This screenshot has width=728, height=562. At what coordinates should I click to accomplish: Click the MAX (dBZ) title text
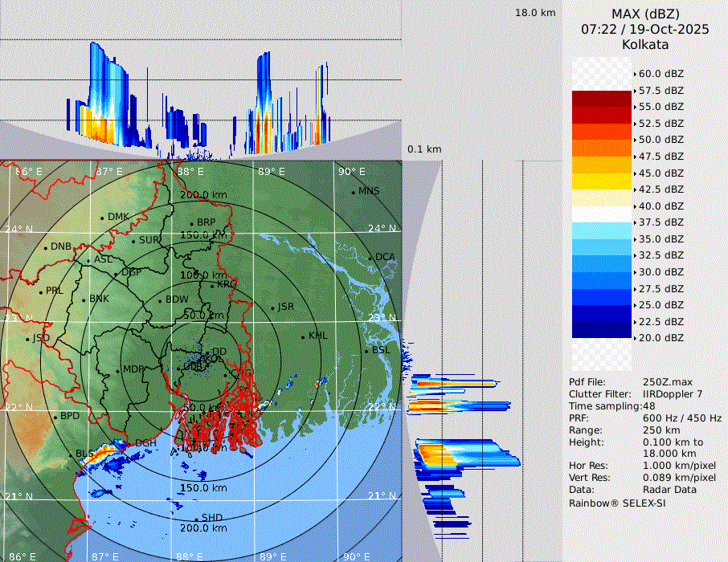click(644, 14)
